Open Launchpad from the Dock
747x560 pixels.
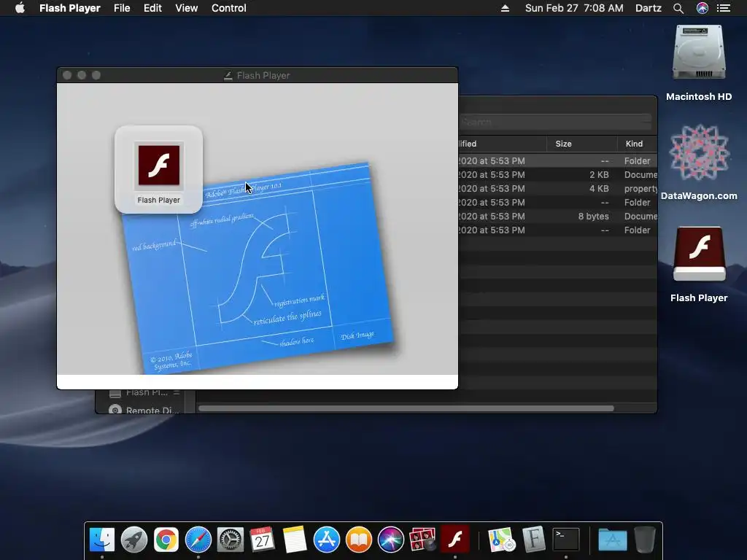[x=134, y=540]
